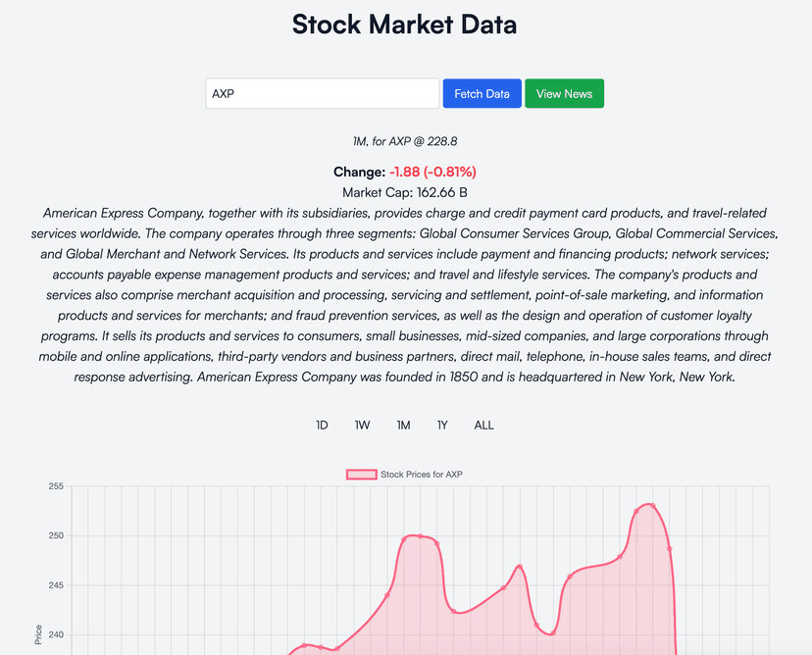Click the American Express company description paragraph
The image size is (812, 655).
405,295
